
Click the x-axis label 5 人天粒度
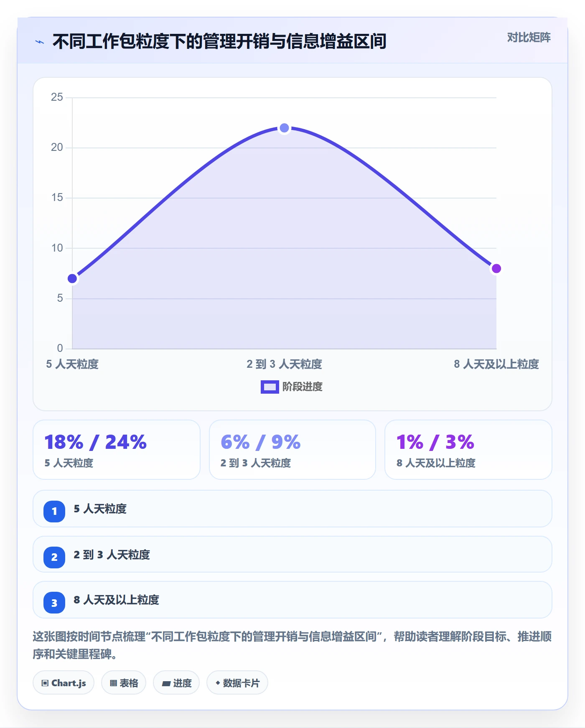click(72, 364)
